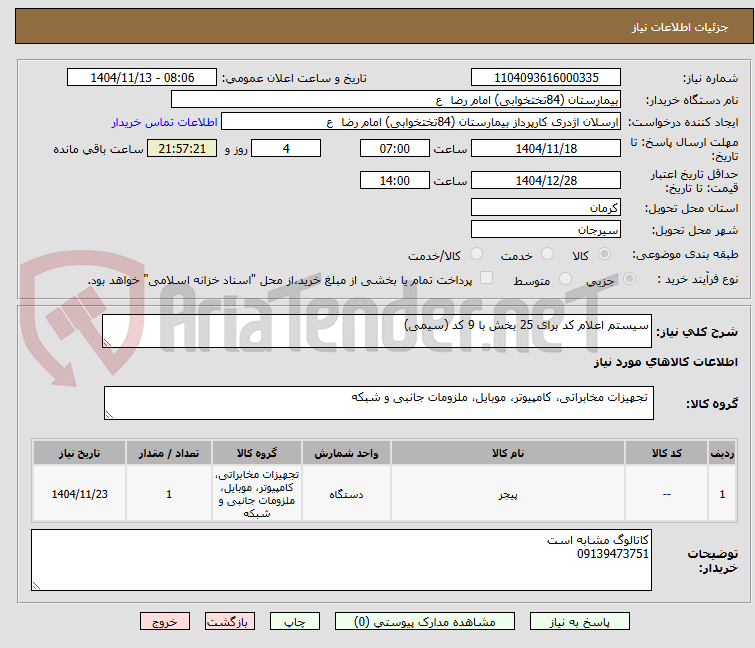This screenshot has width=755, height=648.
Task: Click the need date cell 1404/11/23
Action: 79,494
